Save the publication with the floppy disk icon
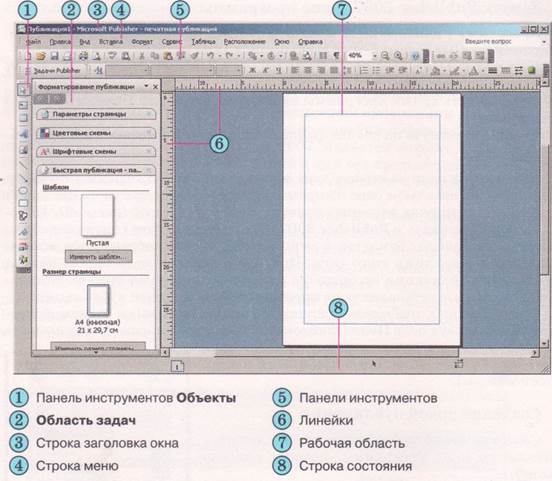 click(54, 56)
